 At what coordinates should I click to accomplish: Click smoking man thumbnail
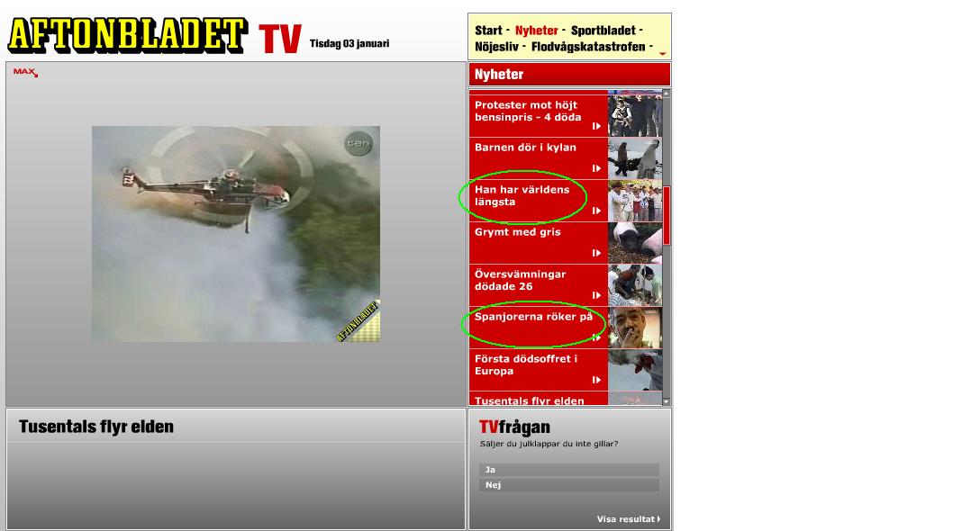coord(635,328)
